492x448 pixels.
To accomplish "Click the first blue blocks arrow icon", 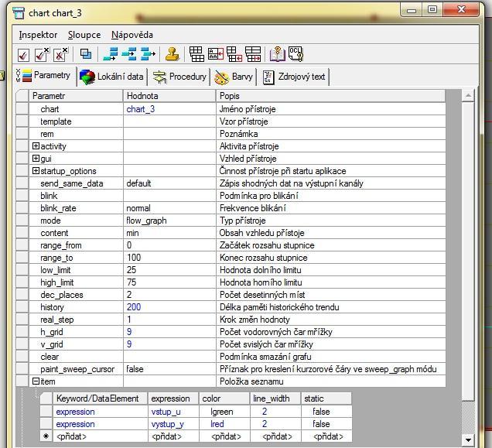I will (x=111, y=54).
